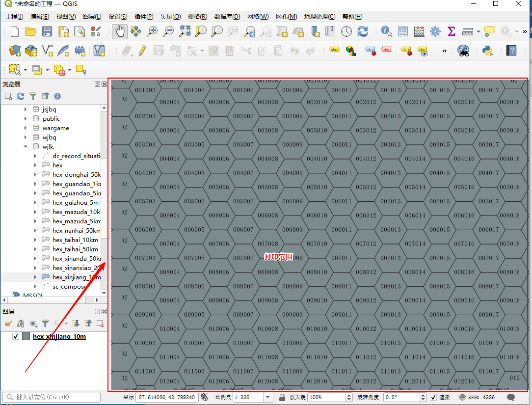Click the Refresh map icon

pos(363,31)
